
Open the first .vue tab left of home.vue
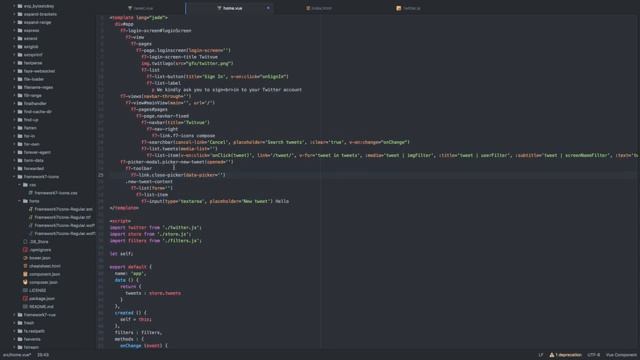pyautogui.click(x=141, y=8)
